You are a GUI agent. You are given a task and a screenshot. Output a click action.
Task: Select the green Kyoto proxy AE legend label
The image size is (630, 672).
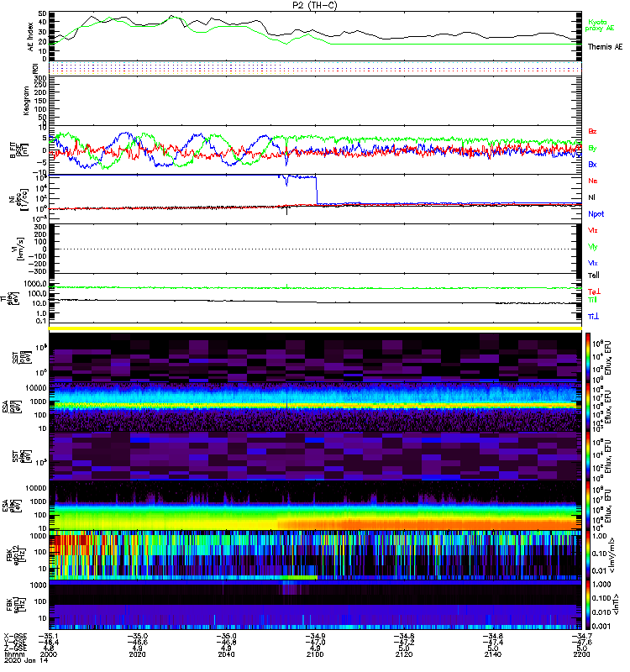[600, 25]
